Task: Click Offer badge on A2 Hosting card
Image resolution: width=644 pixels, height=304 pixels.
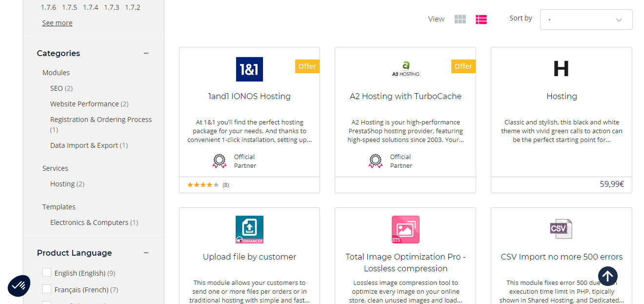Action: [463, 66]
